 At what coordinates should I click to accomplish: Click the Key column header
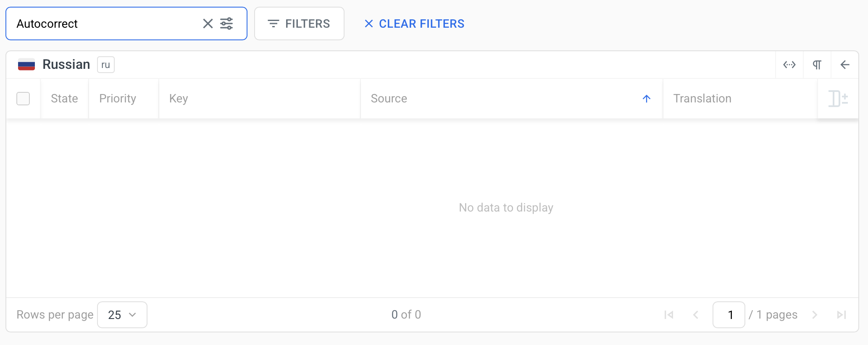tap(179, 99)
